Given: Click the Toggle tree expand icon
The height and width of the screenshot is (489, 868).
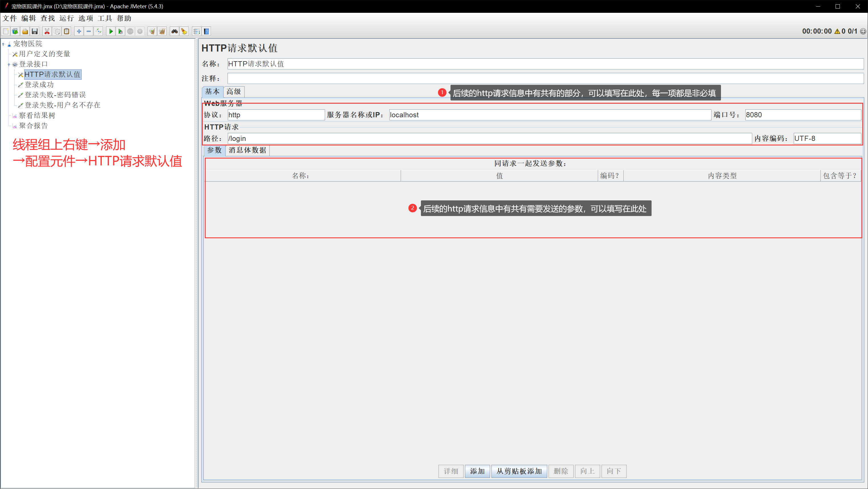Looking at the screenshot, I should coord(98,31).
